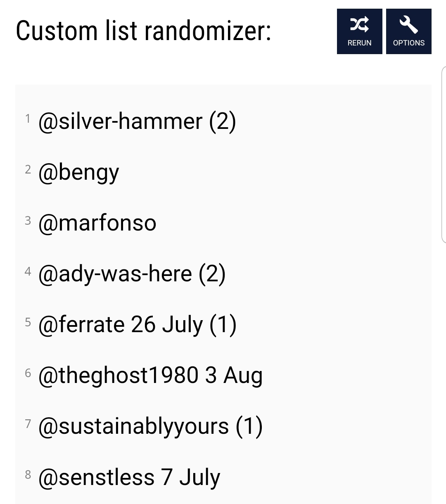Select the @ady-was-here (2) entry

[x=132, y=274]
